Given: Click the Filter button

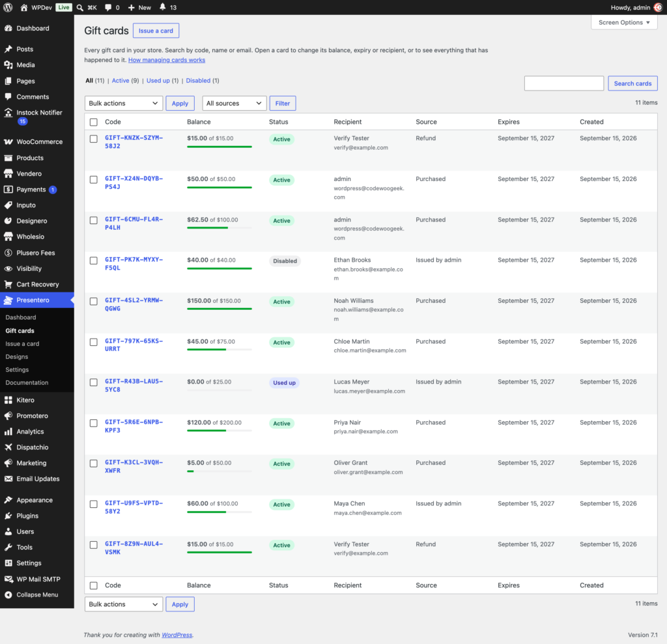Looking at the screenshot, I should pos(282,103).
